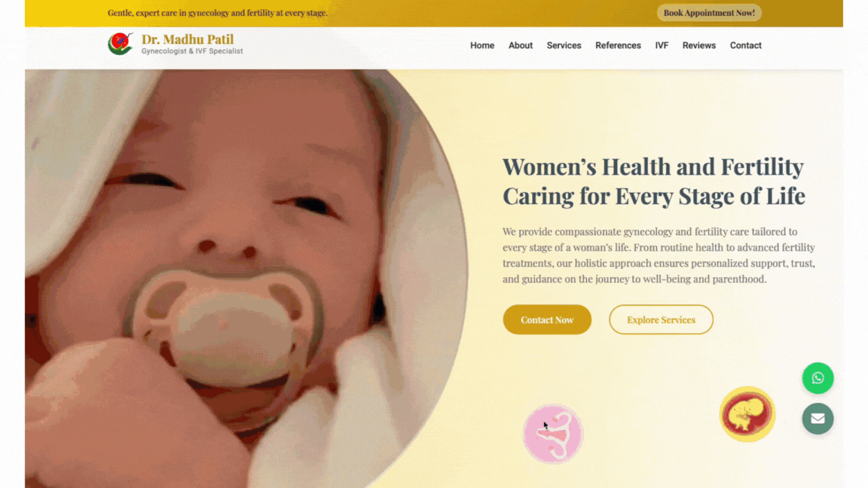This screenshot has height=488, width=868.
Task: Open the WhatsApp chat floating icon
Action: coord(818,378)
